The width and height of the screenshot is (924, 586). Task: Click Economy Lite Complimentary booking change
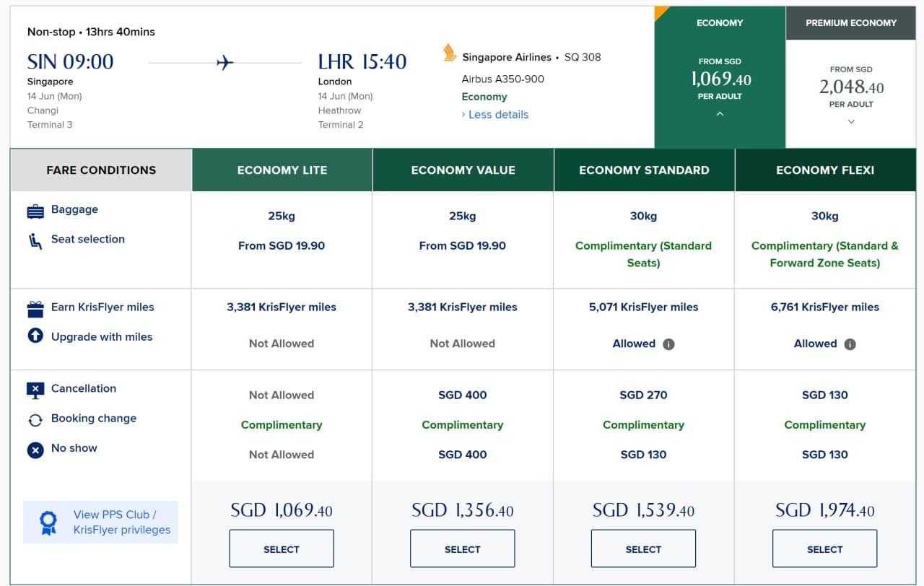[282, 424]
